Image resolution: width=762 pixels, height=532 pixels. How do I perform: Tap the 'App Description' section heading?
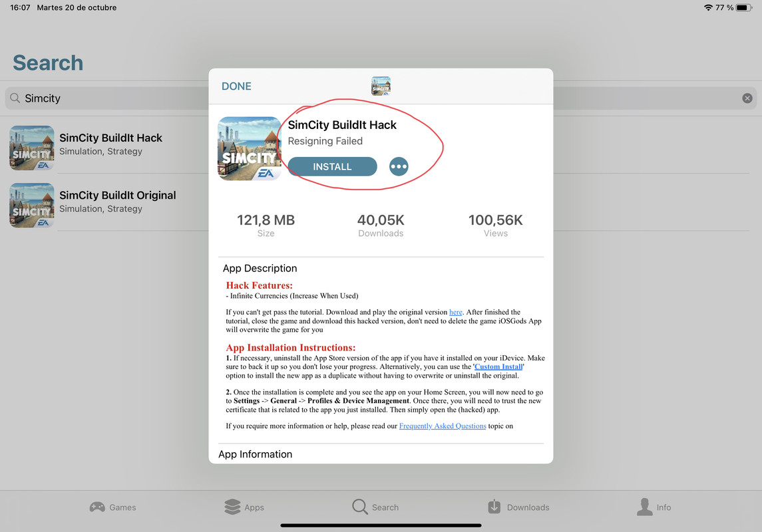260,269
